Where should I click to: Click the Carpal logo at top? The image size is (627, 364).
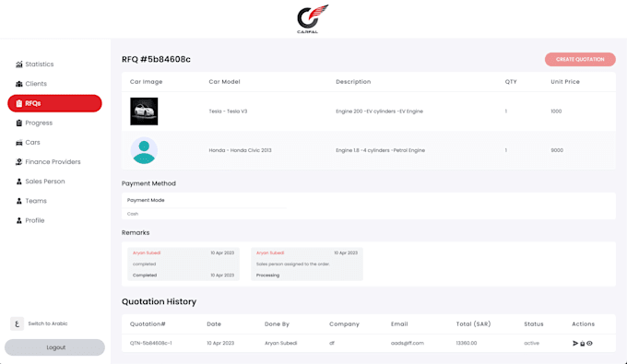(x=313, y=18)
